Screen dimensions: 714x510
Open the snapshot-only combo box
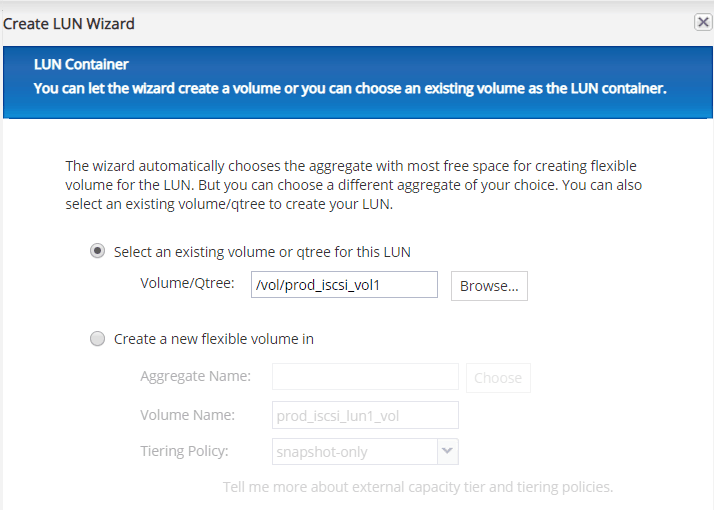pyautogui.click(x=355, y=451)
